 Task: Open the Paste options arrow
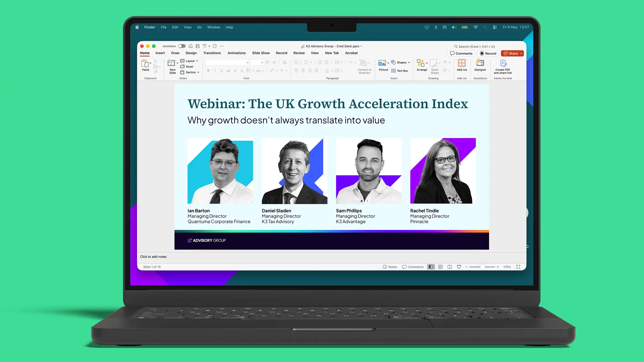151,63
